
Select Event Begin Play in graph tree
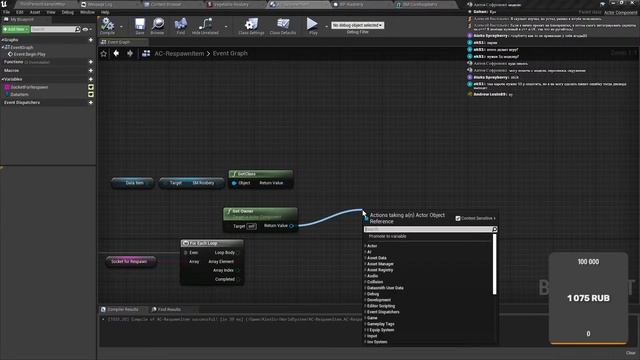tap(29, 54)
